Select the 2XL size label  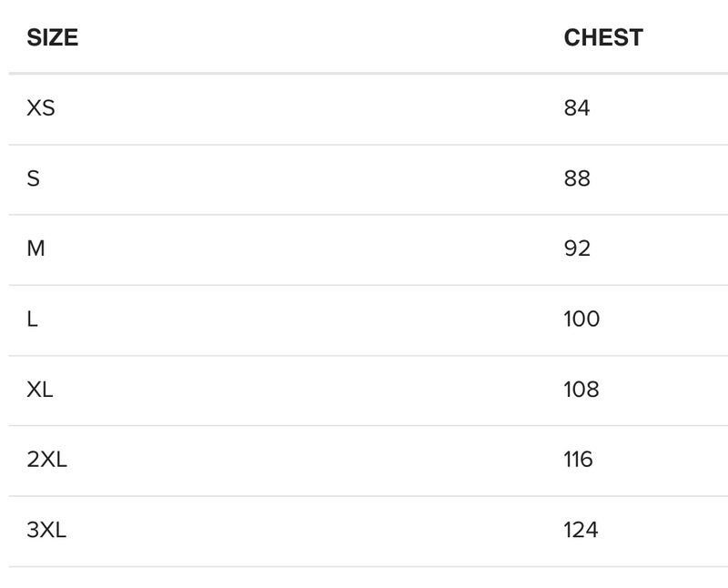[x=46, y=460]
